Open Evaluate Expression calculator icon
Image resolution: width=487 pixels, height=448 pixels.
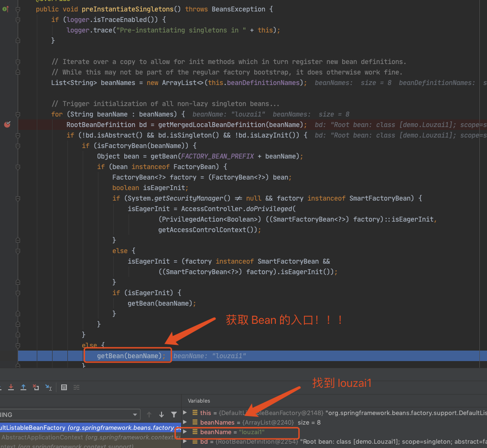64,387
